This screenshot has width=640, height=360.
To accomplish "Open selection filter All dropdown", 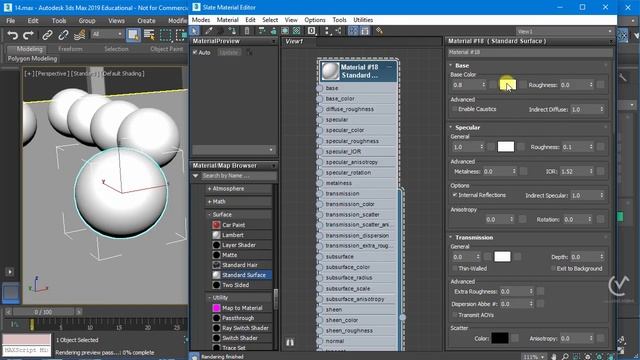I will coord(107,34).
